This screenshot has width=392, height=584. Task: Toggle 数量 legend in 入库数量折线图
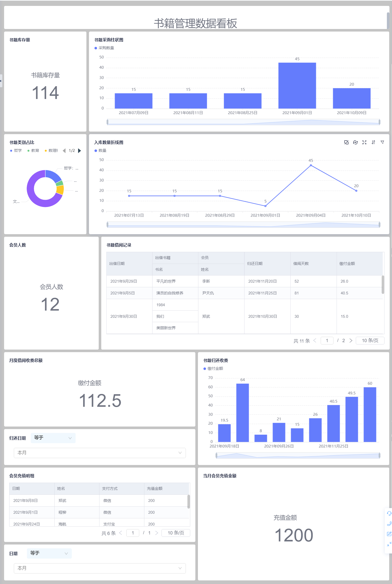pos(100,151)
